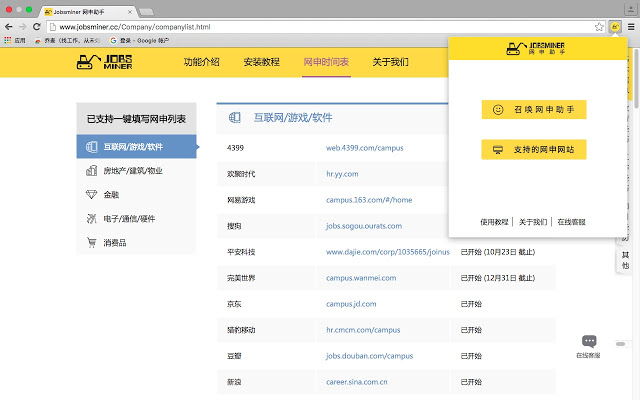
Task: Open jobs.sogou.ourats.com link
Action: tap(364, 226)
